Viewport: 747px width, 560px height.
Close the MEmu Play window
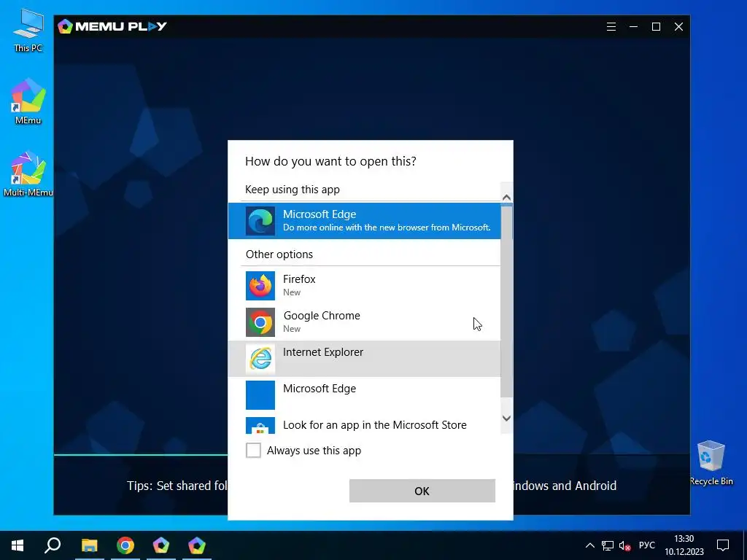[x=679, y=27]
